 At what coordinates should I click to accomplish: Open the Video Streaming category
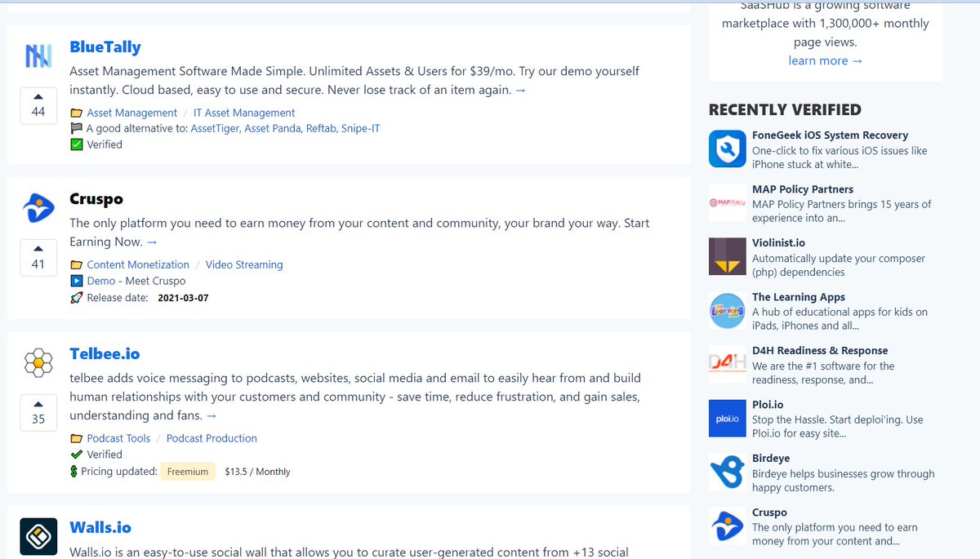coord(244,265)
